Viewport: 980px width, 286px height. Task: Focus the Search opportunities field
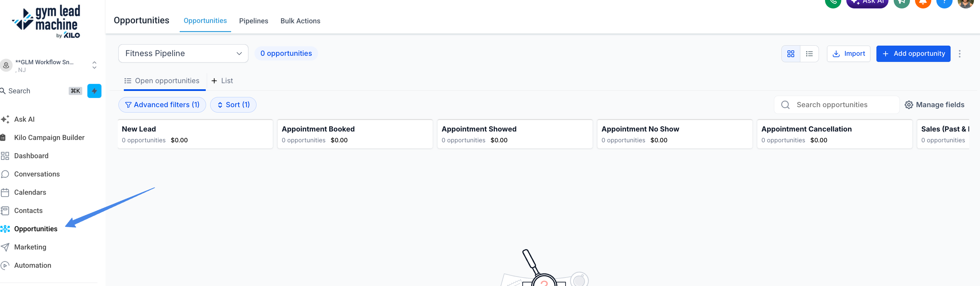[x=837, y=105]
